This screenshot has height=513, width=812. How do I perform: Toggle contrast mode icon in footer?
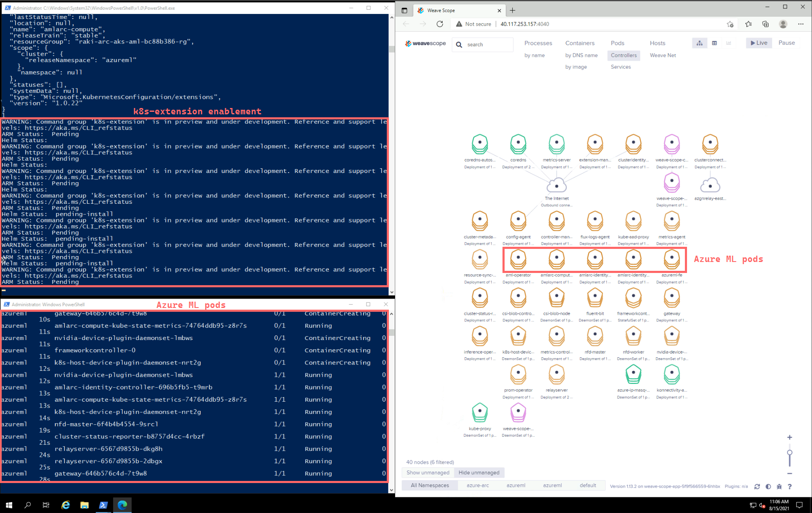point(768,486)
